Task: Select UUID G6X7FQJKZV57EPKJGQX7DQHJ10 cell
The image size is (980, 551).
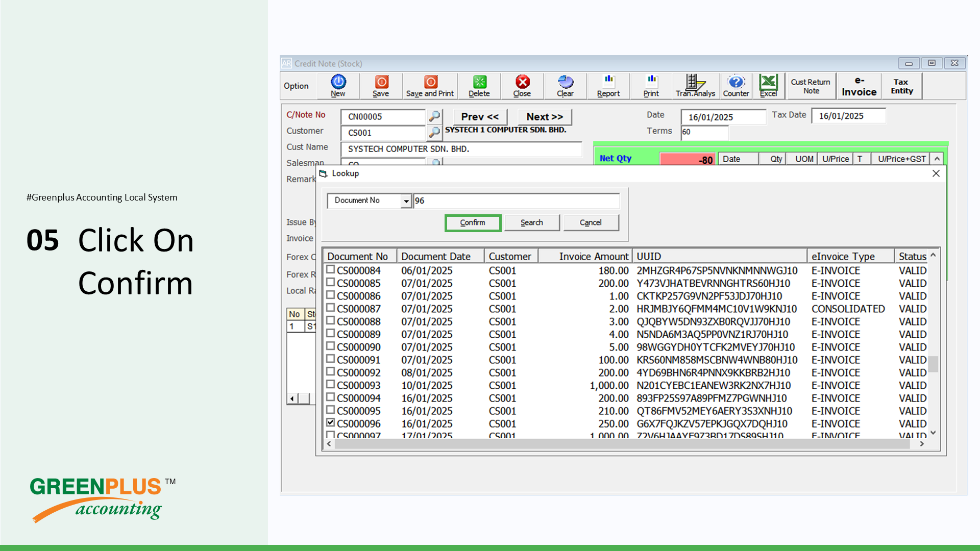Action: tap(712, 424)
